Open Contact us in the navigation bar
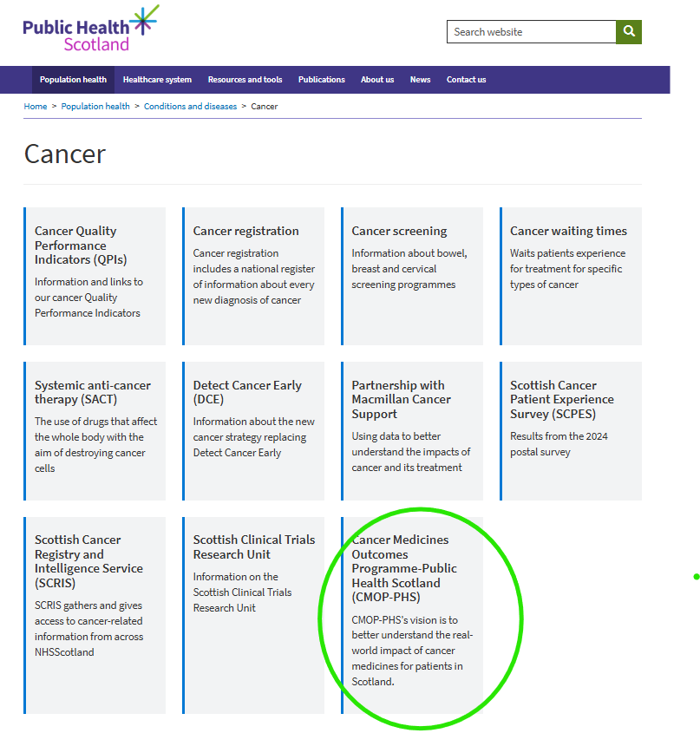Viewport: 700px width, 733px height. (x=466, y=80)
